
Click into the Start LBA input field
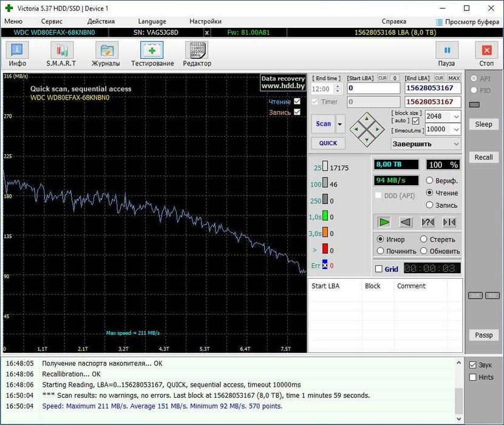point(372,89)
